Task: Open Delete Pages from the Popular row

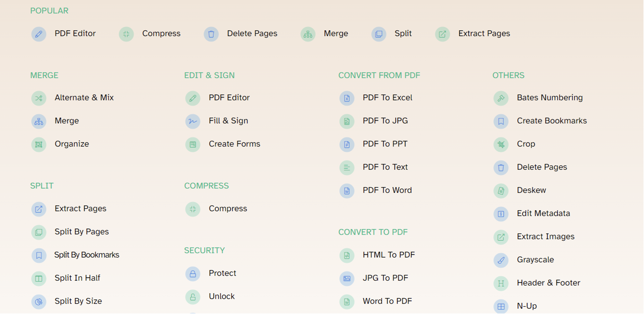Action: tap(252, 34)
